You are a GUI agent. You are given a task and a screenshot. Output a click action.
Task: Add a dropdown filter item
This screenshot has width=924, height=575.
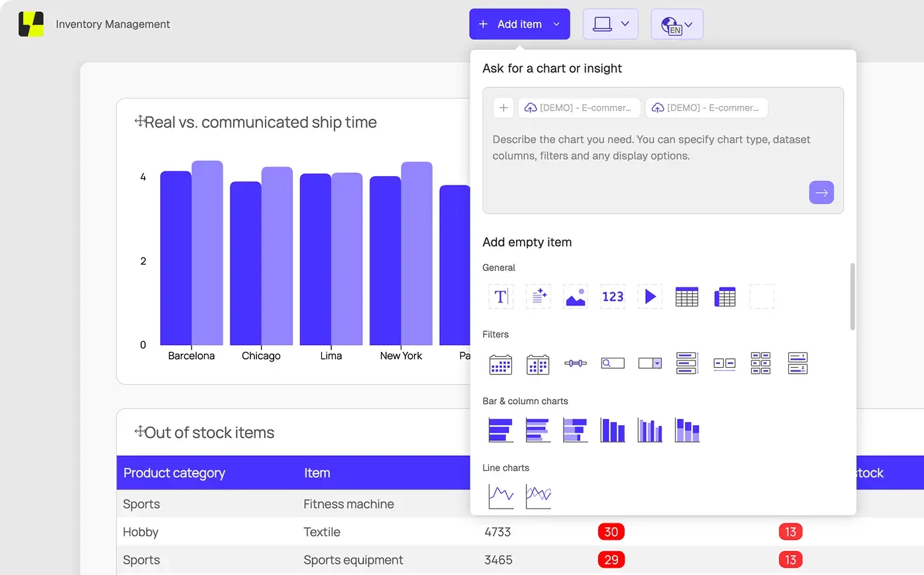coord(650,363)
